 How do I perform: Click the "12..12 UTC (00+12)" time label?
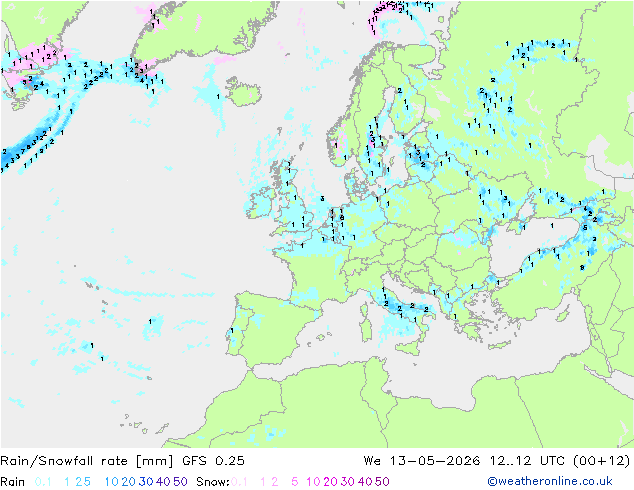tap(560, 461)
